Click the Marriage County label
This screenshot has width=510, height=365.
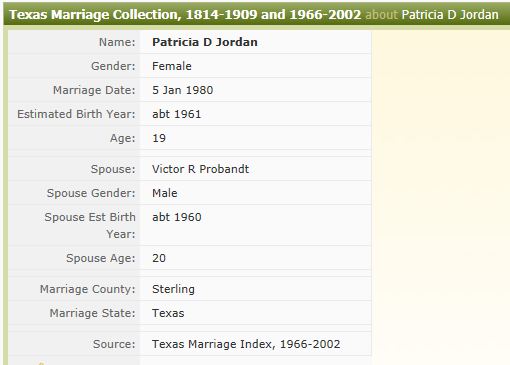point(88,289)
